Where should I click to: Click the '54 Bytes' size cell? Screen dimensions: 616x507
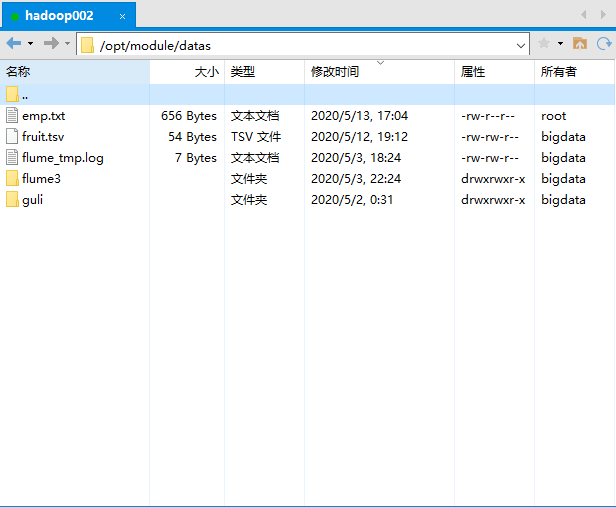192,137
